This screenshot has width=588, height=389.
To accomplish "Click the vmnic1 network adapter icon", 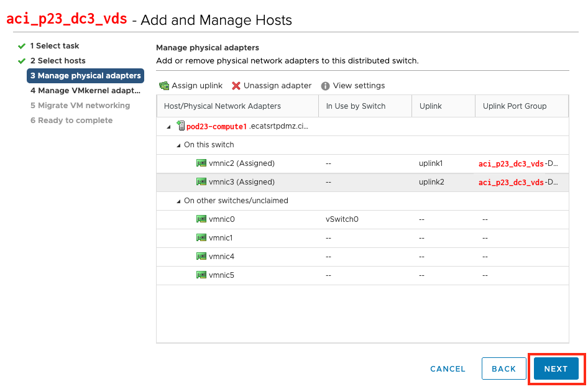I will tap(201, 237).
